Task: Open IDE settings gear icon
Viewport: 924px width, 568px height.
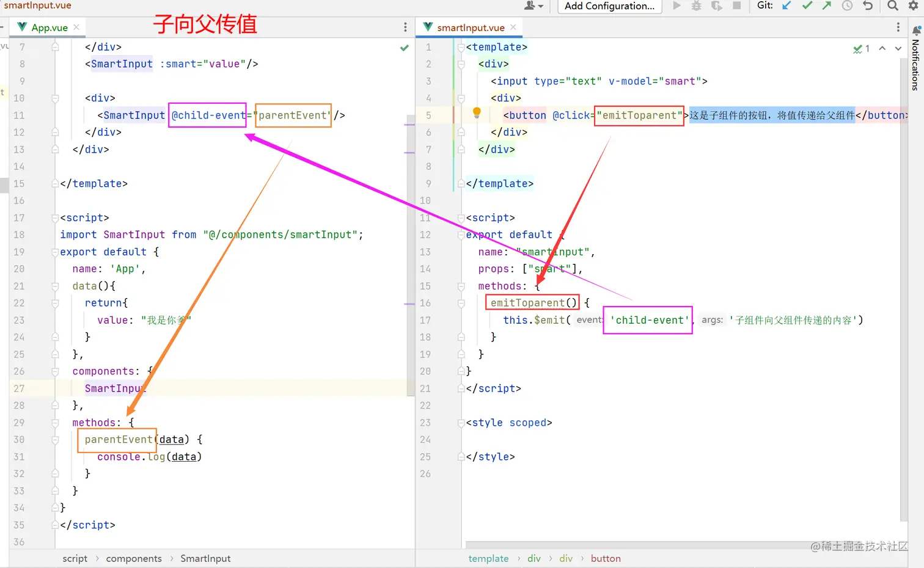Action: click(914, 5)
